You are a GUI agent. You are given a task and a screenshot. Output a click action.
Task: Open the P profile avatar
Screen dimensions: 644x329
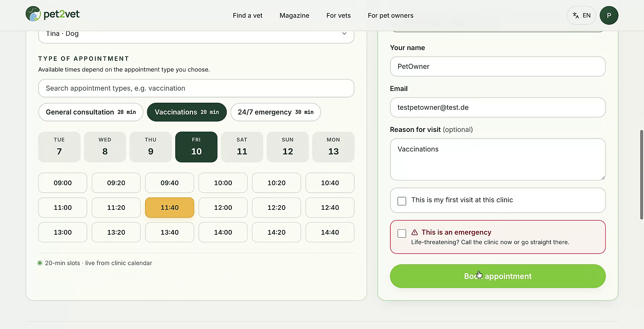(609, 15)
